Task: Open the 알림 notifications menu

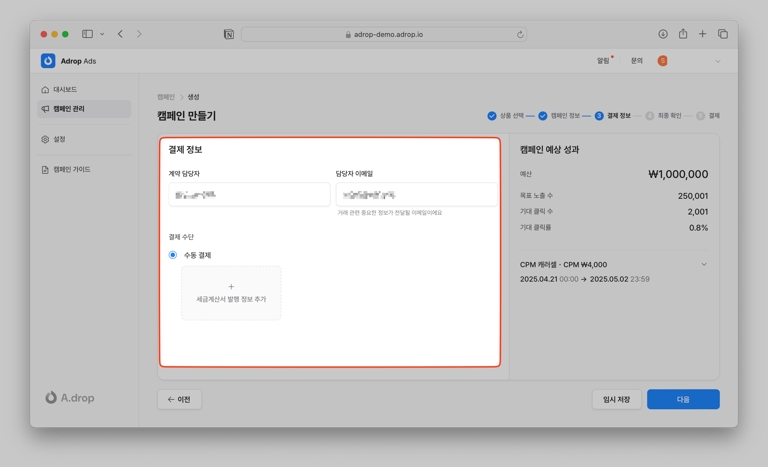Action: coord(604,61)
